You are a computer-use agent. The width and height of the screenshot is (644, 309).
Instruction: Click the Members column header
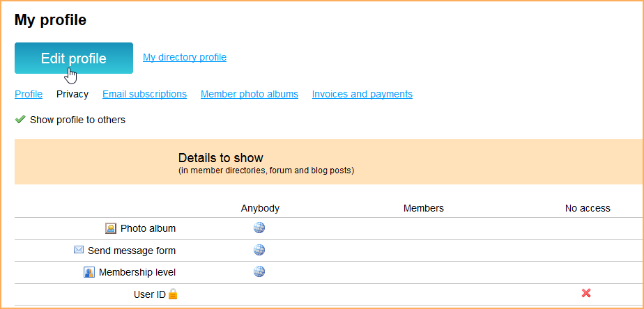pyautogui.click(x=424, y=209)
